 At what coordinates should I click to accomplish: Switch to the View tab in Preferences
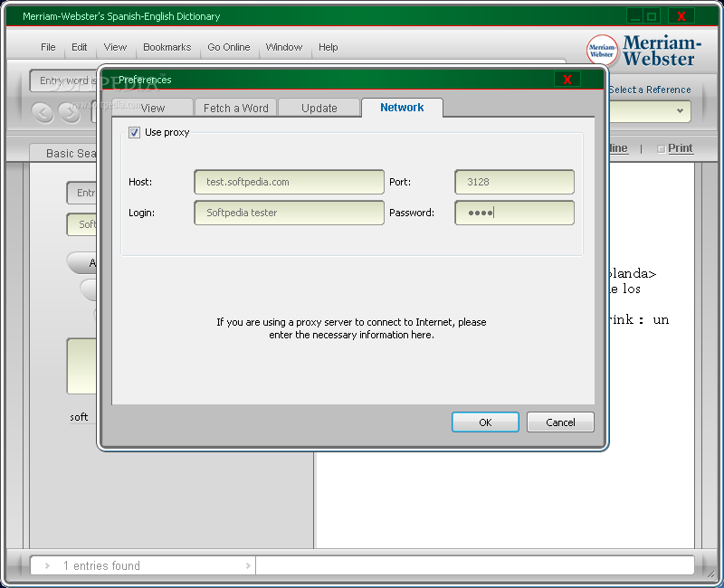pos(153,108)
